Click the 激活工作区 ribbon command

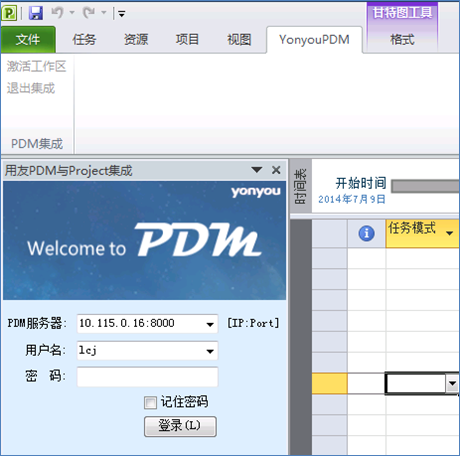[x=36, y=66]
